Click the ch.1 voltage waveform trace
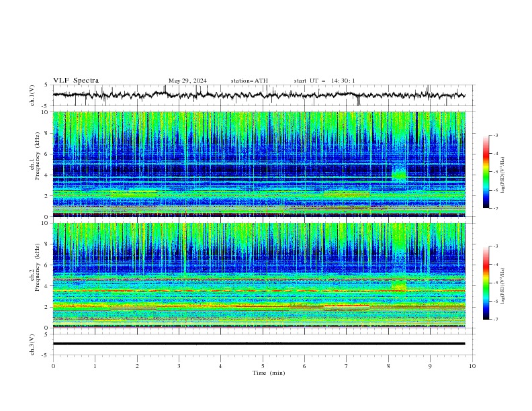The height and width of the screenshot is (411, 532). pyautogui.click(x=259, y=95)
